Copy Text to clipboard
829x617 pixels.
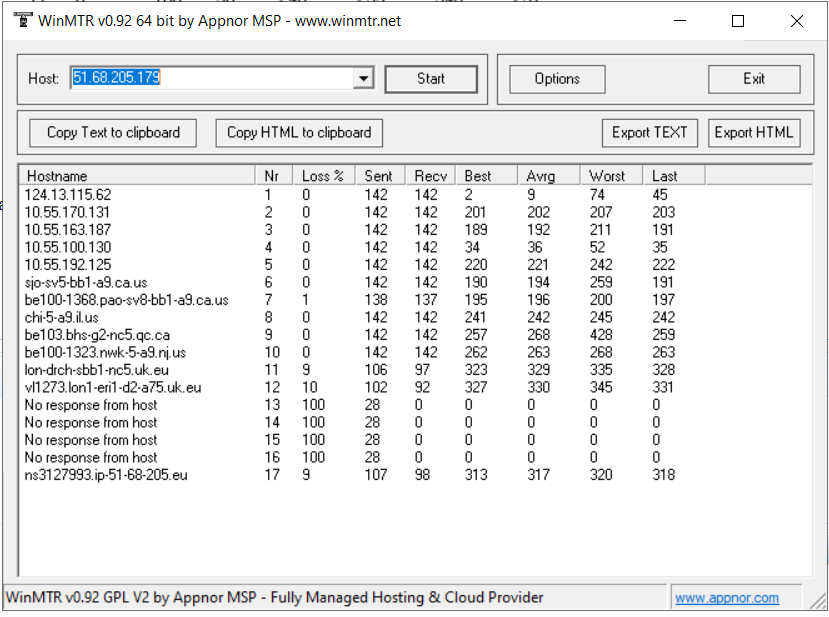113,132
